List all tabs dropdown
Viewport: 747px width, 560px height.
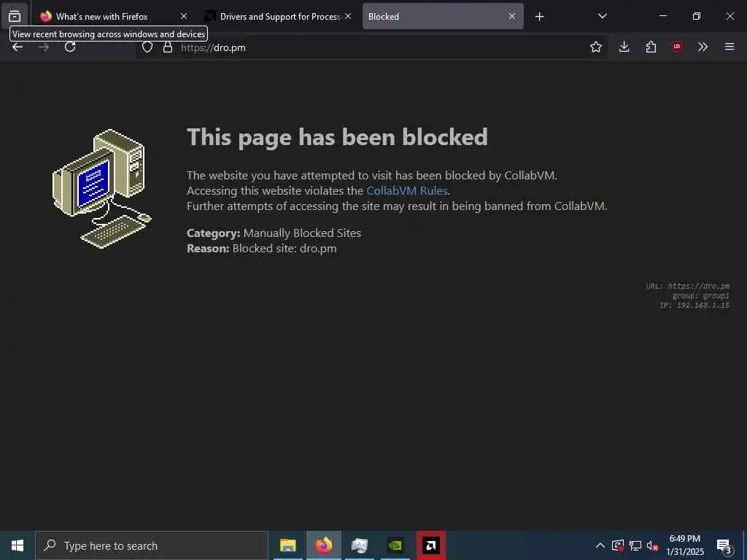[602, 16]
